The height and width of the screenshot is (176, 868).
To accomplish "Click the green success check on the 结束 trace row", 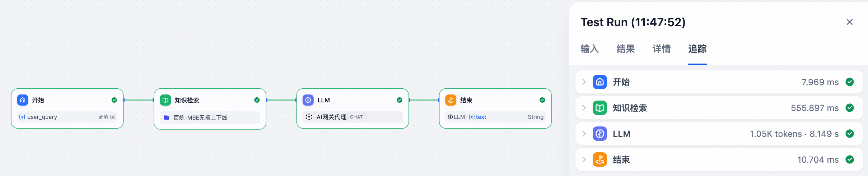I will (x=849, y=159).
